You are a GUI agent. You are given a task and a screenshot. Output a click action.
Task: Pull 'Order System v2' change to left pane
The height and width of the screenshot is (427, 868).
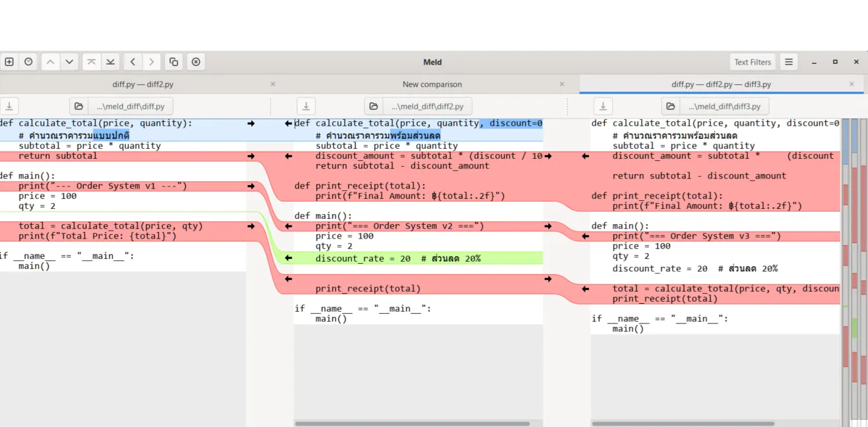288,226
